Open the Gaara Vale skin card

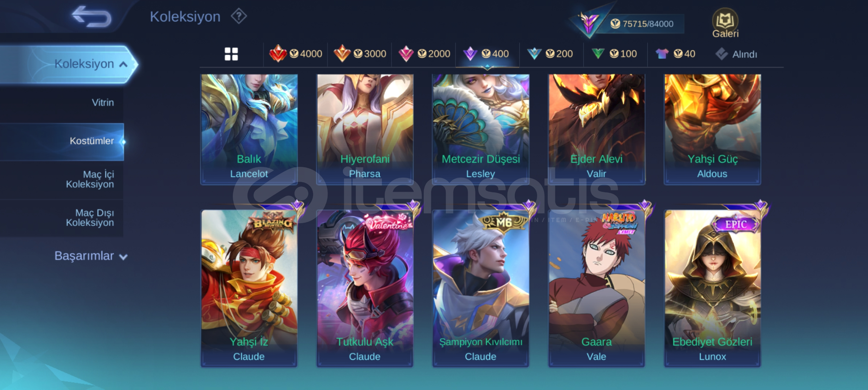coord(597,288)
